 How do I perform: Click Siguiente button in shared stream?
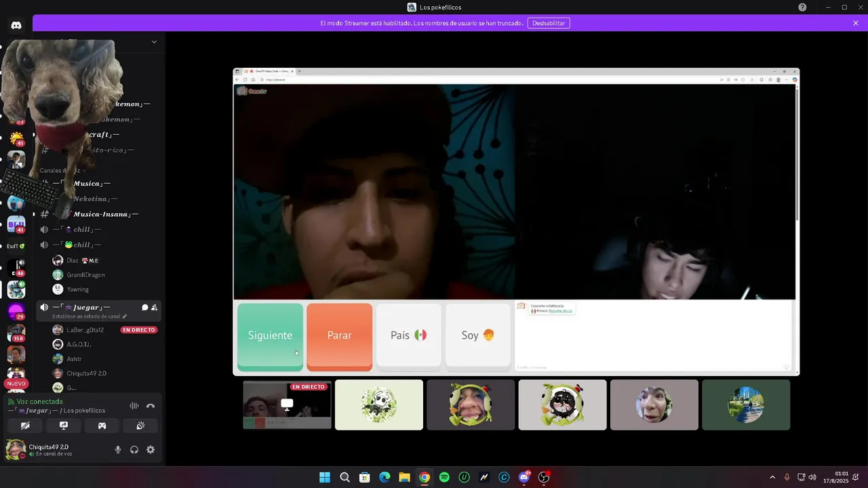(x=270, y=336)
